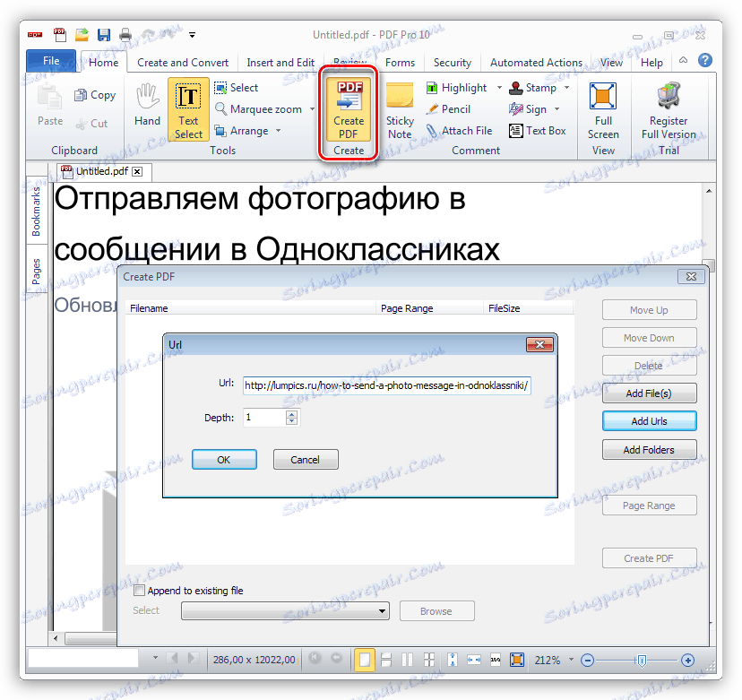Expand the Arrange dropdown arrow
742x700 pixels.
click(278, 131)
